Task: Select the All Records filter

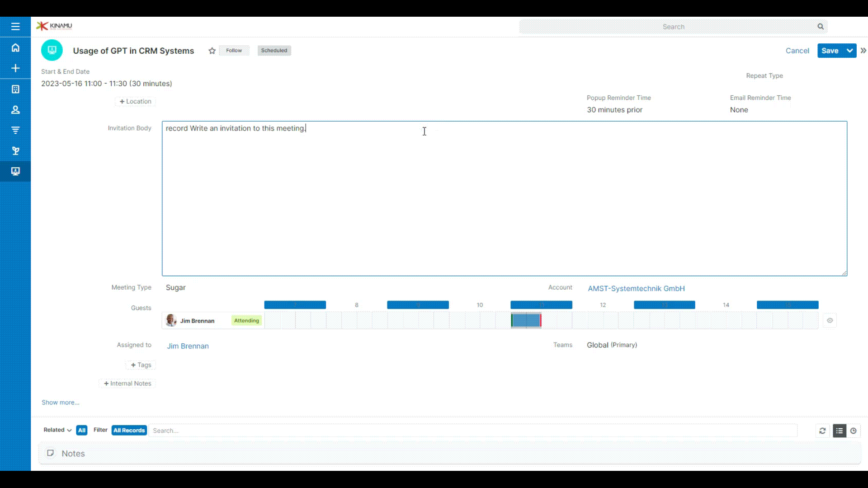Action: pos(129,430)
